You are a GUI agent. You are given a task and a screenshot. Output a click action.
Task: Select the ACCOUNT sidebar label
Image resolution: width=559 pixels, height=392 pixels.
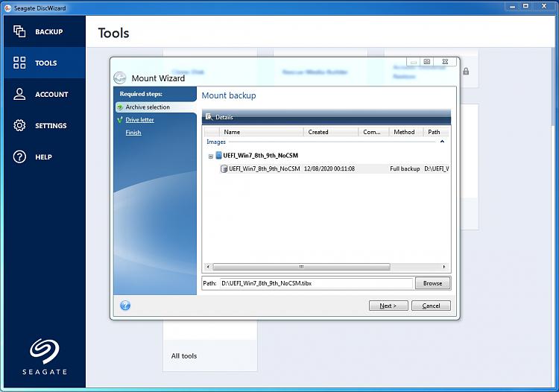51,95
